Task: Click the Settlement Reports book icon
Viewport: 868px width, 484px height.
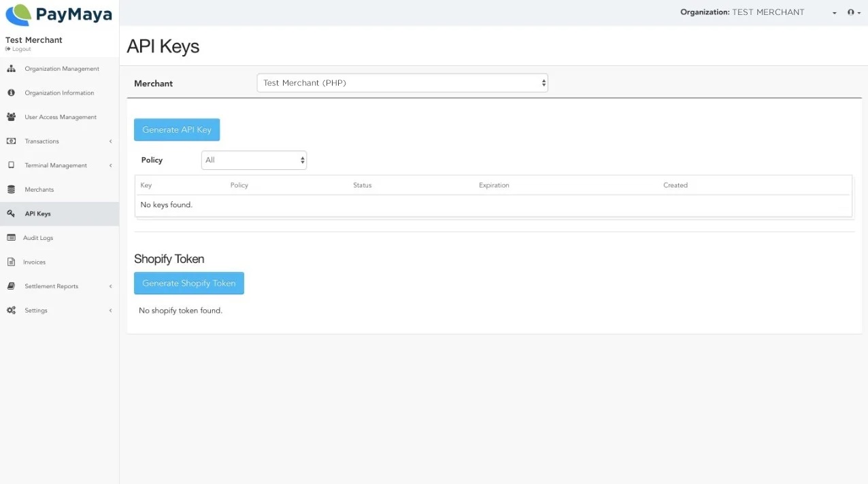Action: (x=11, y=286)
